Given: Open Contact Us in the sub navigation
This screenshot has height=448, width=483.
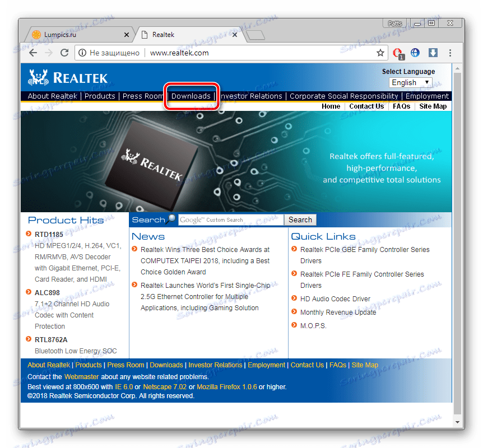Looking at the screenshot, I should (366, 106).
